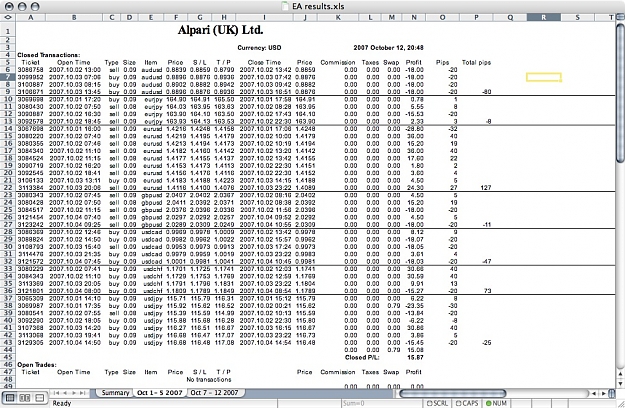625x408 pixels.
Task: Select row header 7
Action: pyautogui.click(x=8, y=77)
